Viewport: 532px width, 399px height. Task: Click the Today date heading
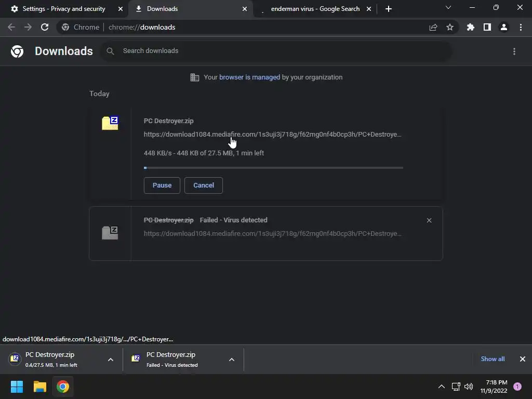click(x=99, y=94)
